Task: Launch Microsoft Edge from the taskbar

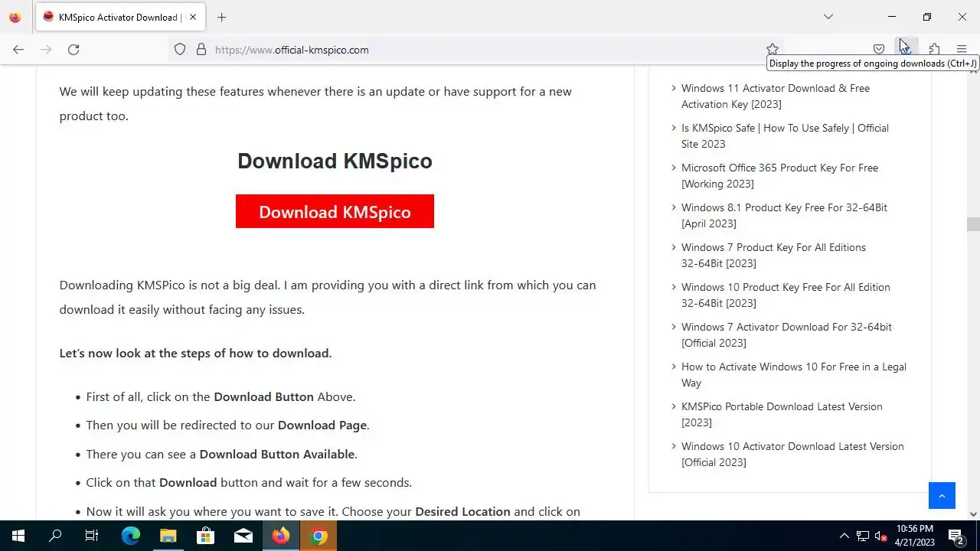Action: click(x=130, y=536)
